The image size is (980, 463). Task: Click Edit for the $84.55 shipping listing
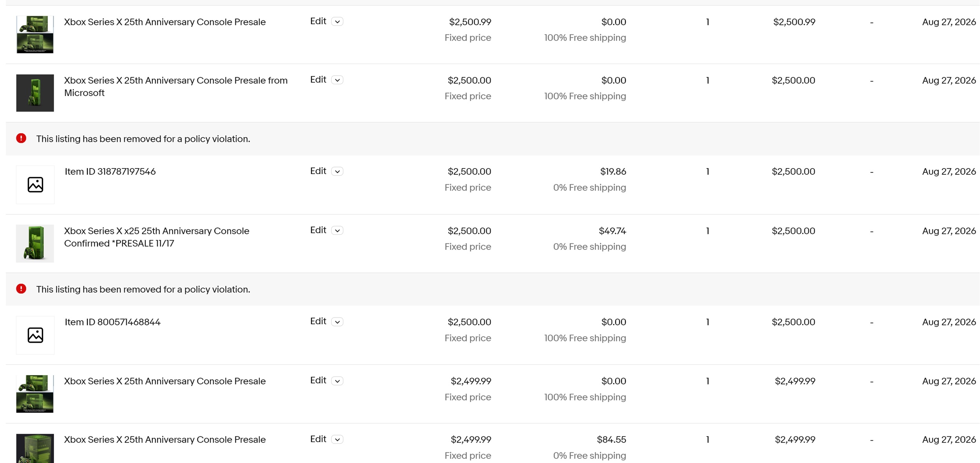[x=318, y=439]
